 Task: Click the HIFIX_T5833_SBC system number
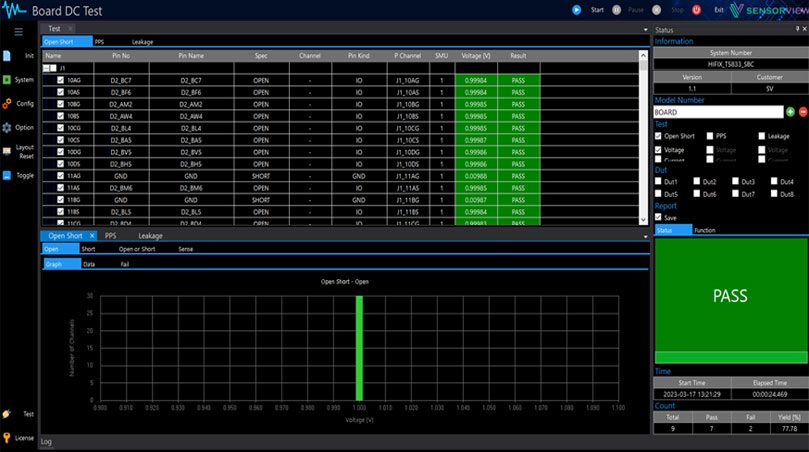pyautogui.click(x=731, y=64)
